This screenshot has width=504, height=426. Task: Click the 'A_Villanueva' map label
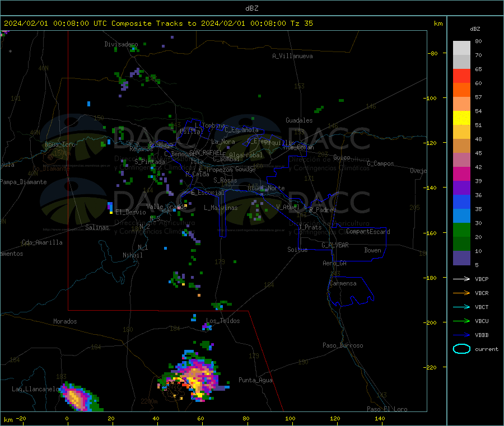[292, 56]
